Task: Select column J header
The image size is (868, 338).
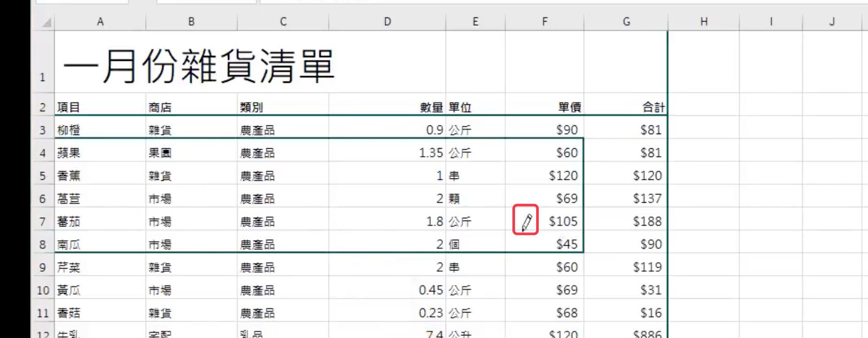Action: (832, 22)
